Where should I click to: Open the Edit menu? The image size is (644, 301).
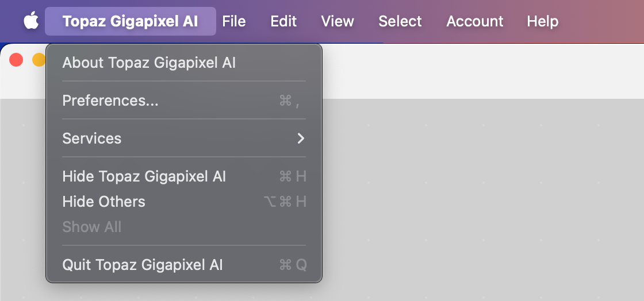pyautogui.click(x=283, y=21)
